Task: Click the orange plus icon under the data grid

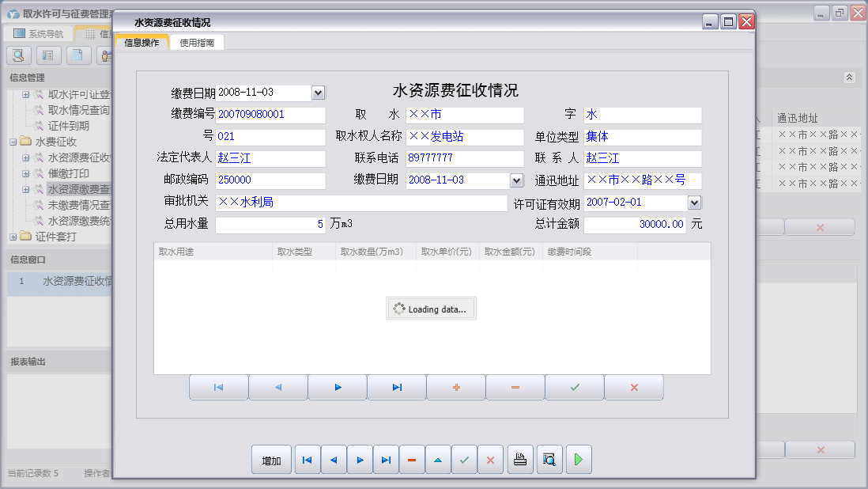Action: click(x=456, y=388)
